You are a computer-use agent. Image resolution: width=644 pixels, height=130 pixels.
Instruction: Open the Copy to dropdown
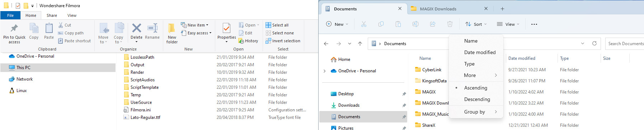(x=118, y=33)
